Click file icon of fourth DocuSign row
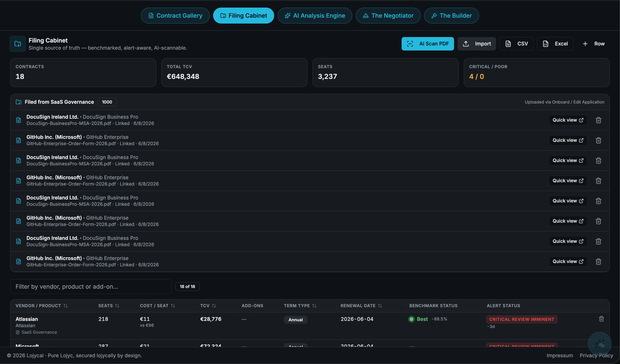This screenshot has height=364, width=620. 19,241
